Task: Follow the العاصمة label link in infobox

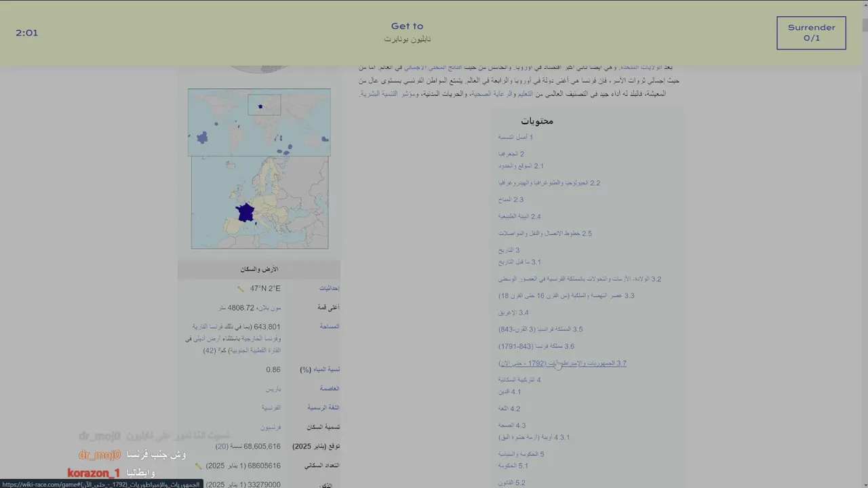Action: coord(330,389)
